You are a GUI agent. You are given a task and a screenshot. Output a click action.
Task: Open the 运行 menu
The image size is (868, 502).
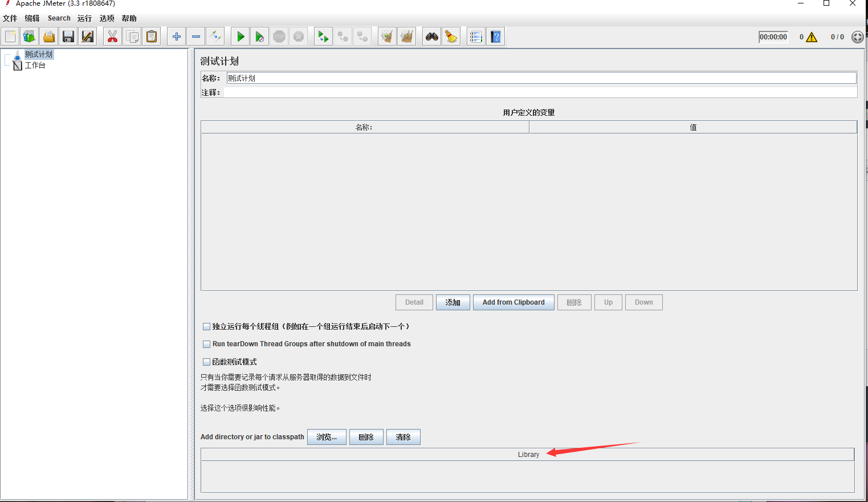pos(84,18)
